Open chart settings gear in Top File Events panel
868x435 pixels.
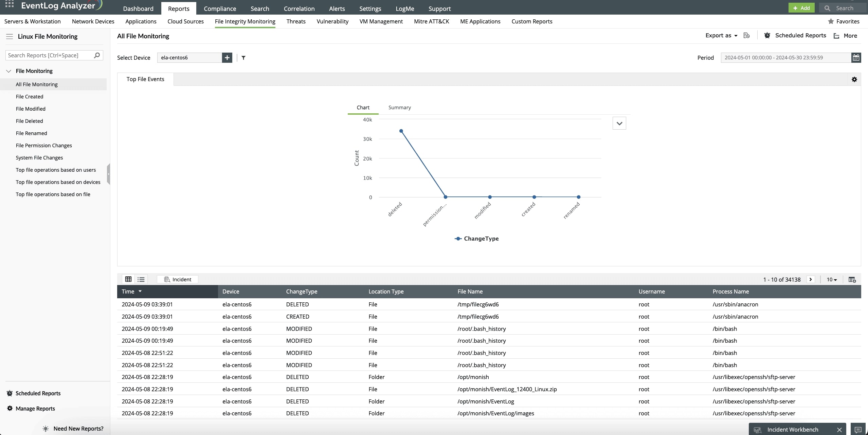point(854,79)
